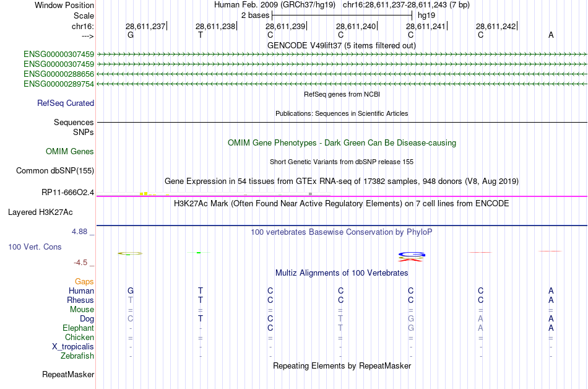
Task: Click Short Genetic Variants from dbSNP title
Action: pos(341,162)
